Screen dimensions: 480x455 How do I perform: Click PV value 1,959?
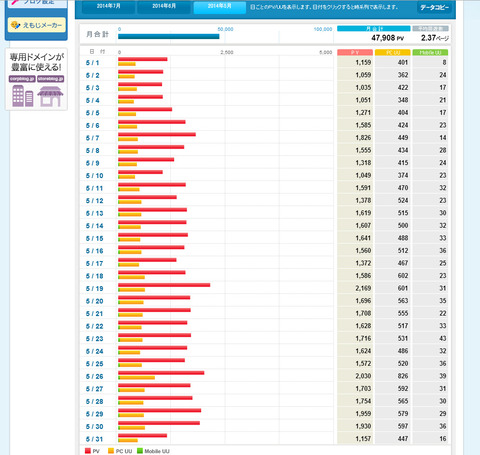(363, 414)
